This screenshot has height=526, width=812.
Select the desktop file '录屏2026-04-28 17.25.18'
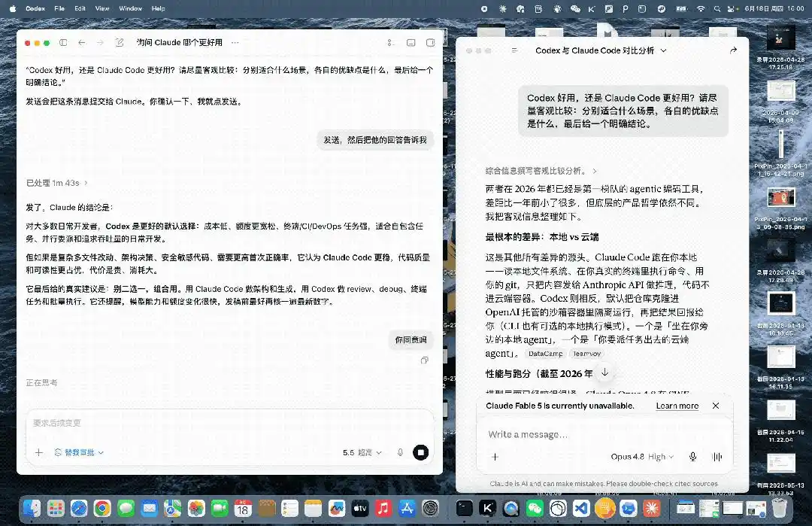click(x=780, y=49)
